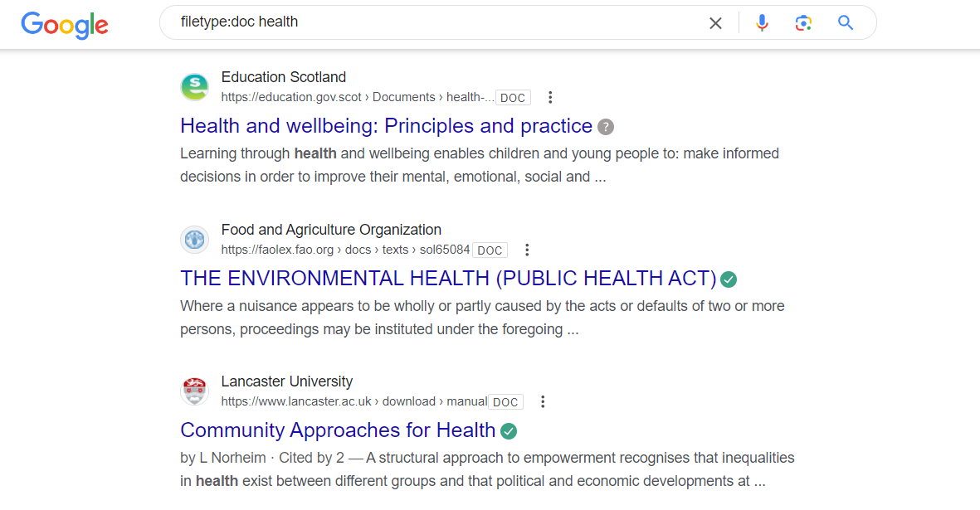Viewport: 980px width, 510px height.
Task: Click the www.lancaster.ac.uk URL breadcrumb
Action: 354,401
